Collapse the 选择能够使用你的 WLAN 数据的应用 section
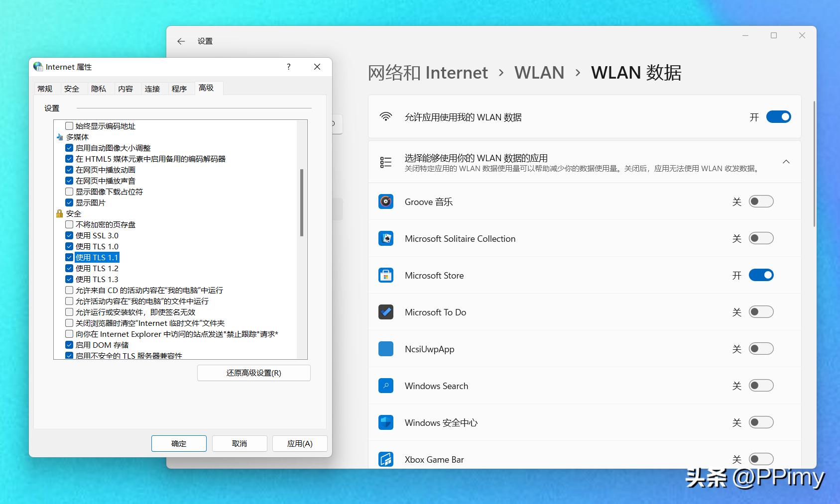 [x=786, y=162]
